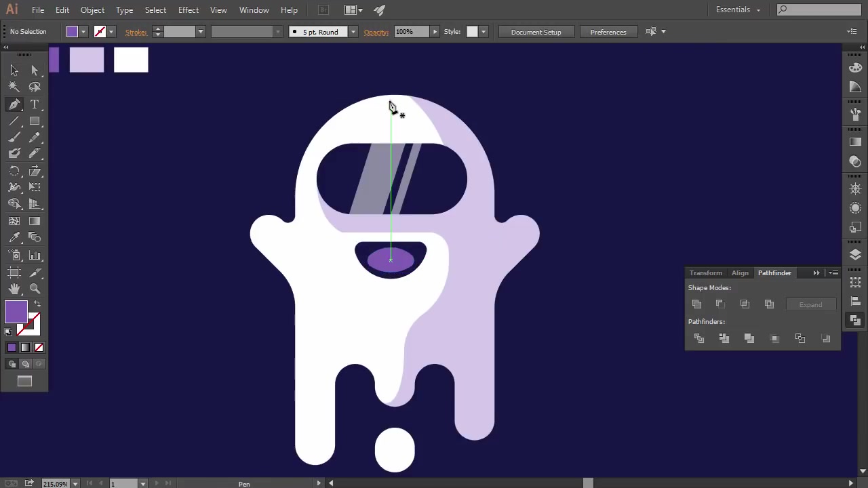868x488 pixels.
Task: Open the Layers panel icon in dock
Action: click(855, 254)
